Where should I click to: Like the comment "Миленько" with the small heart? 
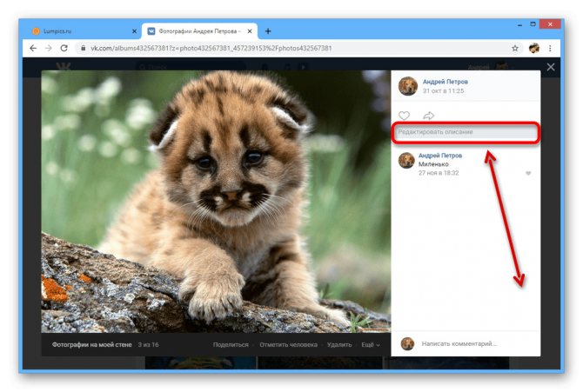click(528, 173)
